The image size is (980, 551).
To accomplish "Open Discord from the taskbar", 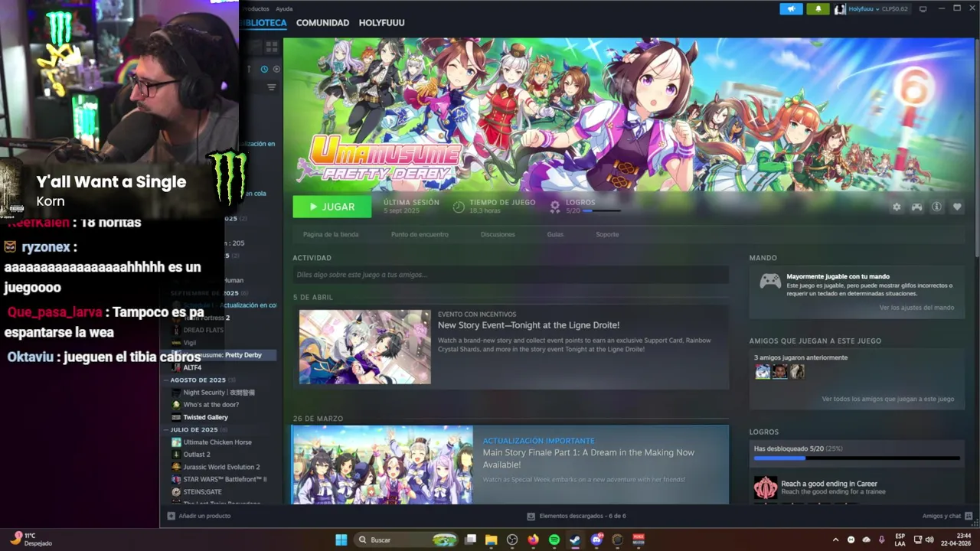I will click(596, 540).
